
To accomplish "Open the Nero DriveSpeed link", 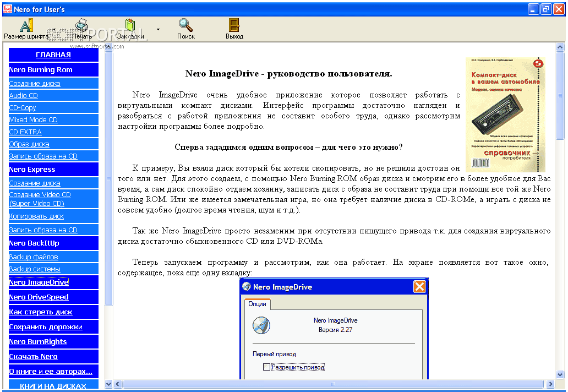I will [39, 297].
